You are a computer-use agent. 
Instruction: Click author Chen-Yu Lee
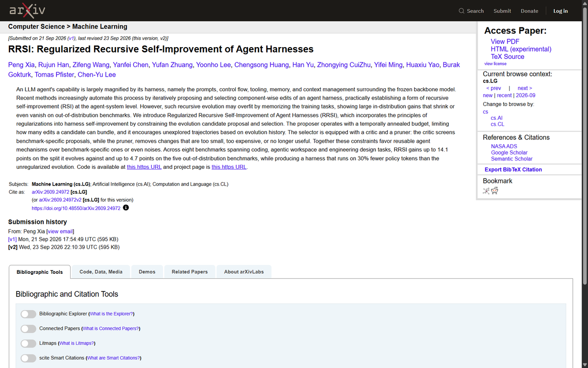click(x=97, y=75)
